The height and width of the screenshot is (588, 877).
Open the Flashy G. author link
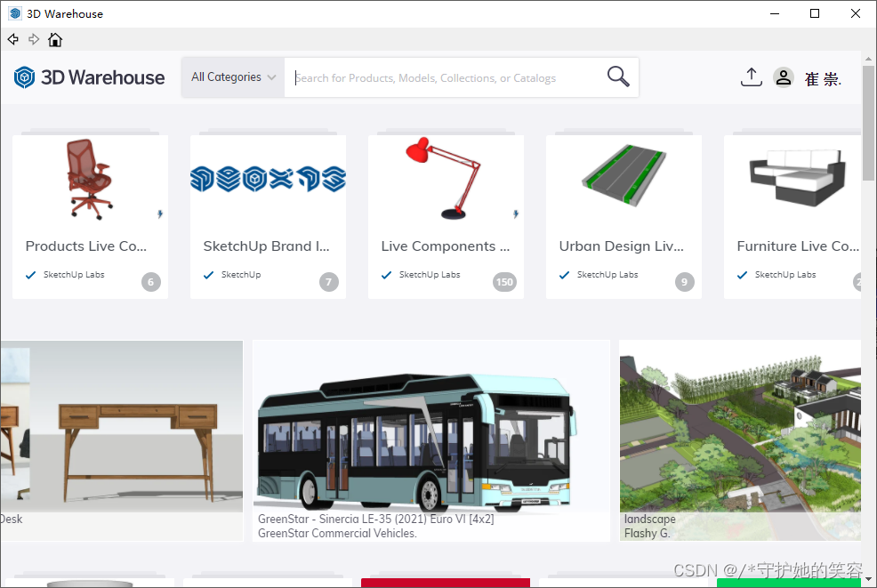(648, 534)
